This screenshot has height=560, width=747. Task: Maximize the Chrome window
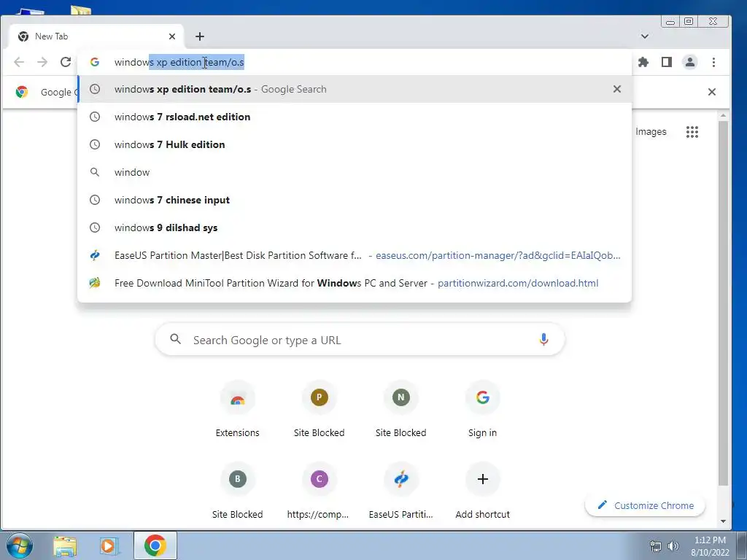tap(689, 21)
